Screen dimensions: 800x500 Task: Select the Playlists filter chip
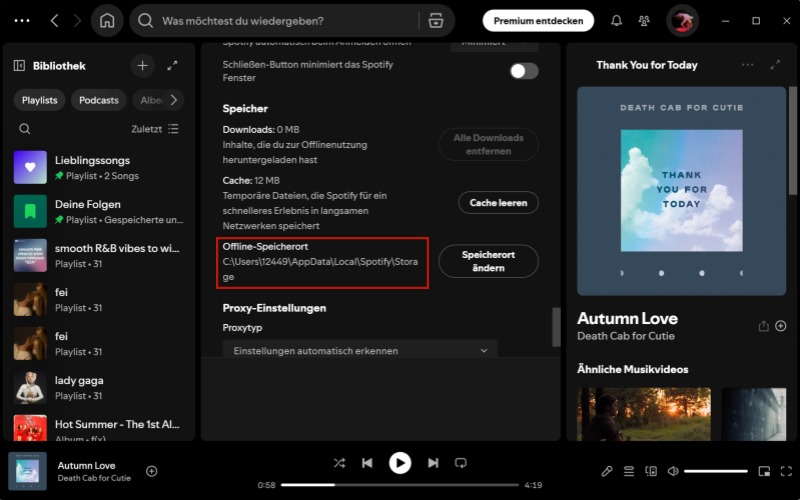tap(39, 100)
